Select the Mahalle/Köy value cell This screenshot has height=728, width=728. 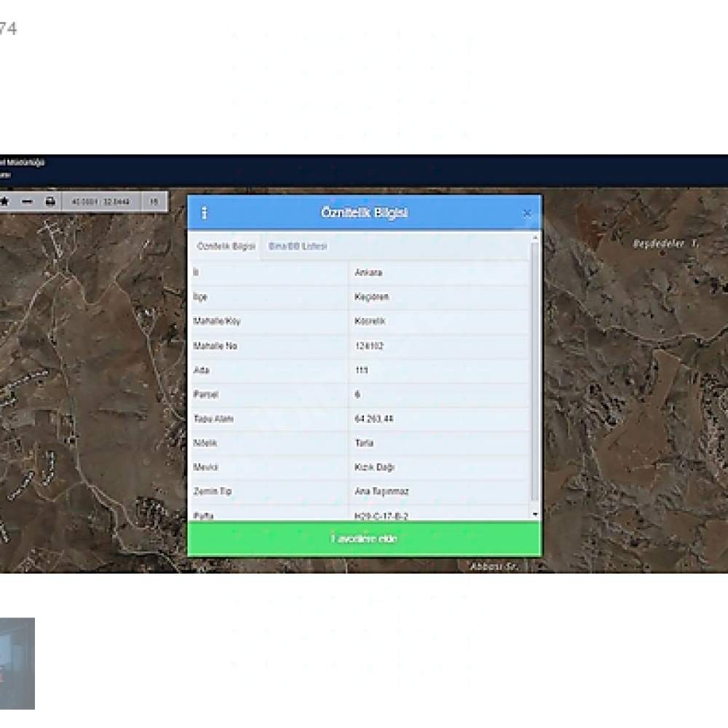(x=438, y=321)
